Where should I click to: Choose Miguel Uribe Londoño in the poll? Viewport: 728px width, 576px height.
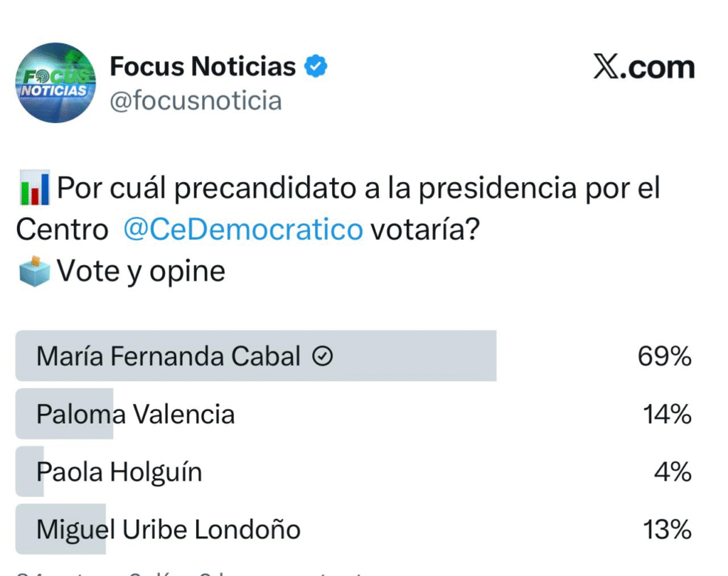coord(168,529)
